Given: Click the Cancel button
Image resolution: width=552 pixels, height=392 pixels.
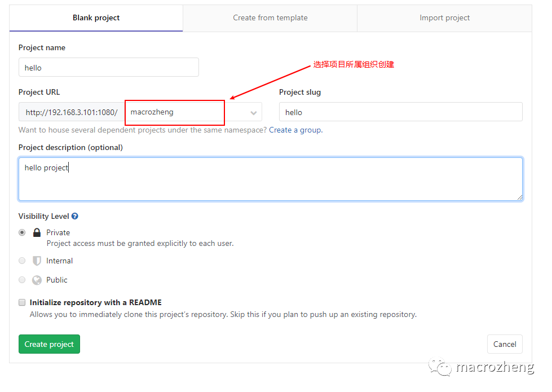Looking at the screenshot, I should [505, 344].
